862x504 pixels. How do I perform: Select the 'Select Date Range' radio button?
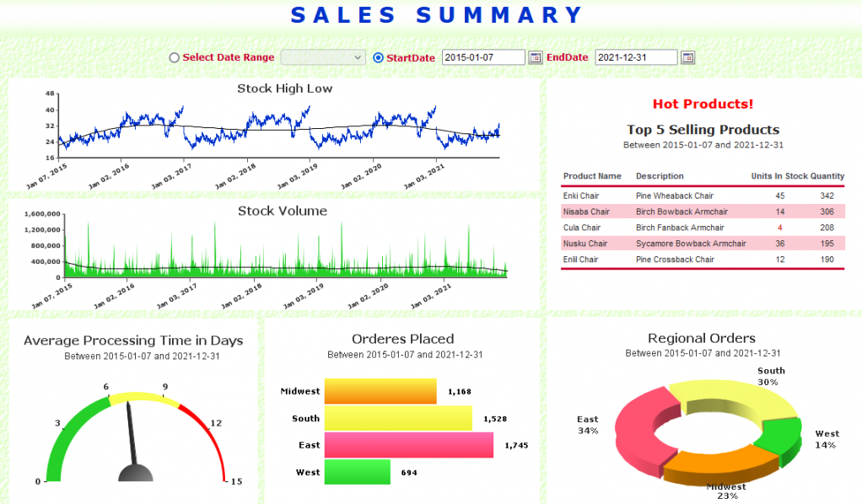click(x=174, y=58)
